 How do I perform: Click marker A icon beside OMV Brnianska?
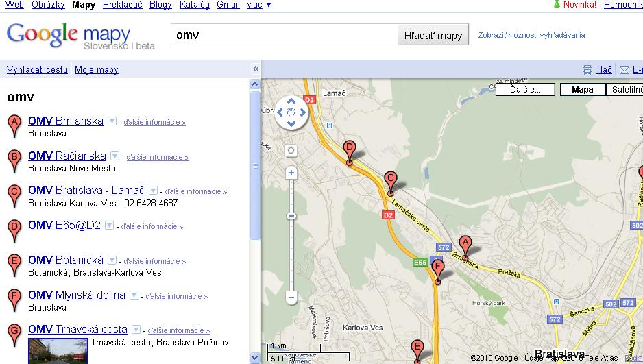15,126
